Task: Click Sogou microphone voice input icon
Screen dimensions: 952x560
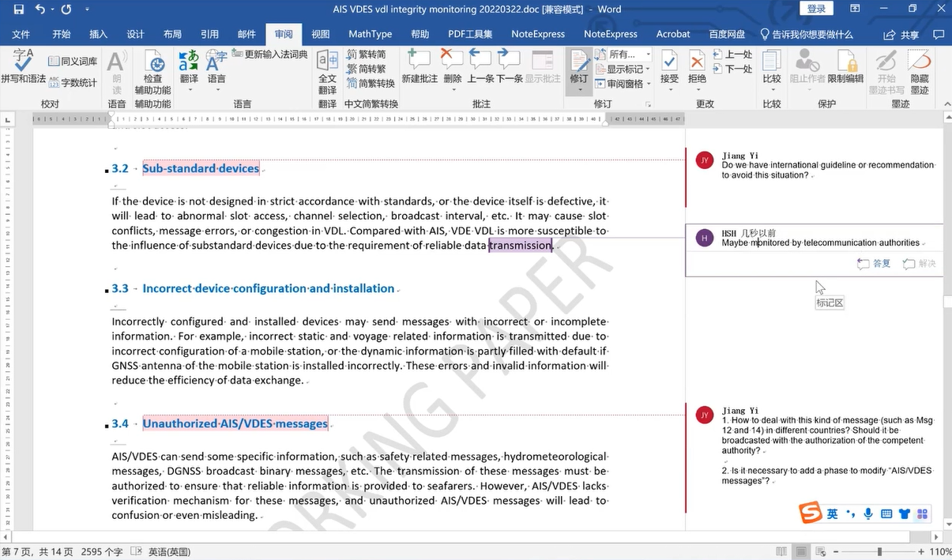Action: coord(868,514)
